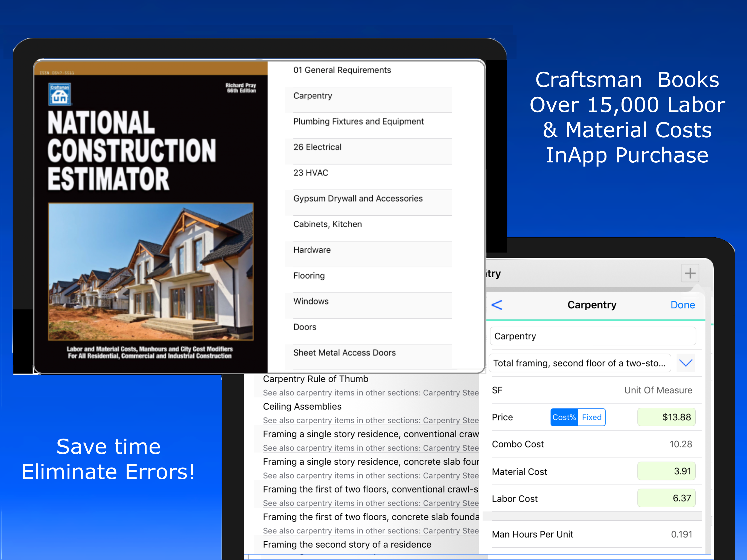Viewport: 747px width, 560px height.
Task: Go back with the blue arrow
Action: pos(497,305)
